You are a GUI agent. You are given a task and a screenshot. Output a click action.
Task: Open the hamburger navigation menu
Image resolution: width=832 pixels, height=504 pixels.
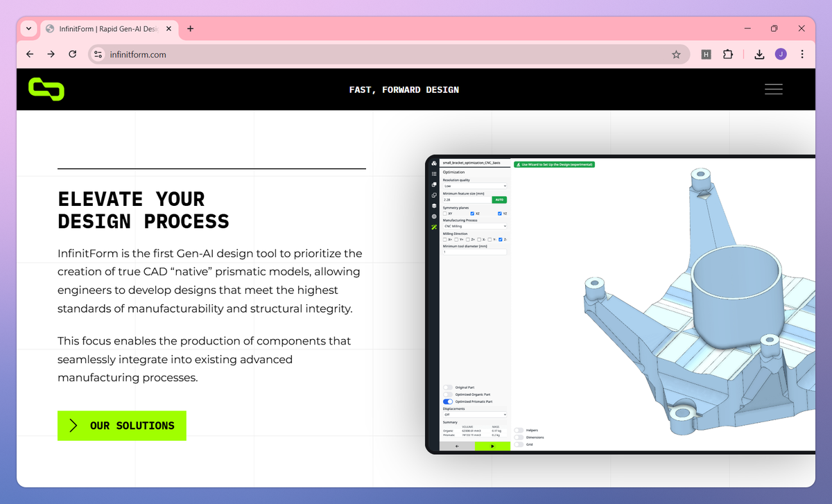click(x=773, y=89)
